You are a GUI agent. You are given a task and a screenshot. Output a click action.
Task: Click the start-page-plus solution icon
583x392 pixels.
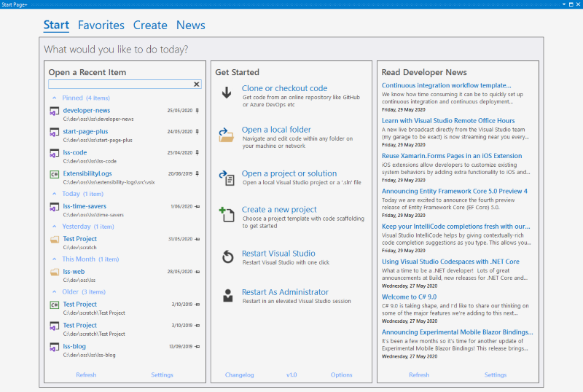point(55,132)
